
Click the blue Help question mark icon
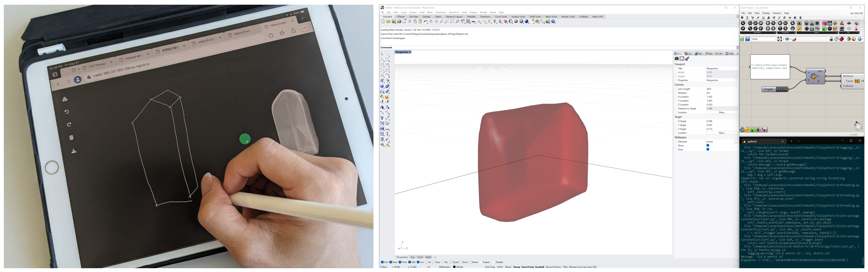point(553,22)
